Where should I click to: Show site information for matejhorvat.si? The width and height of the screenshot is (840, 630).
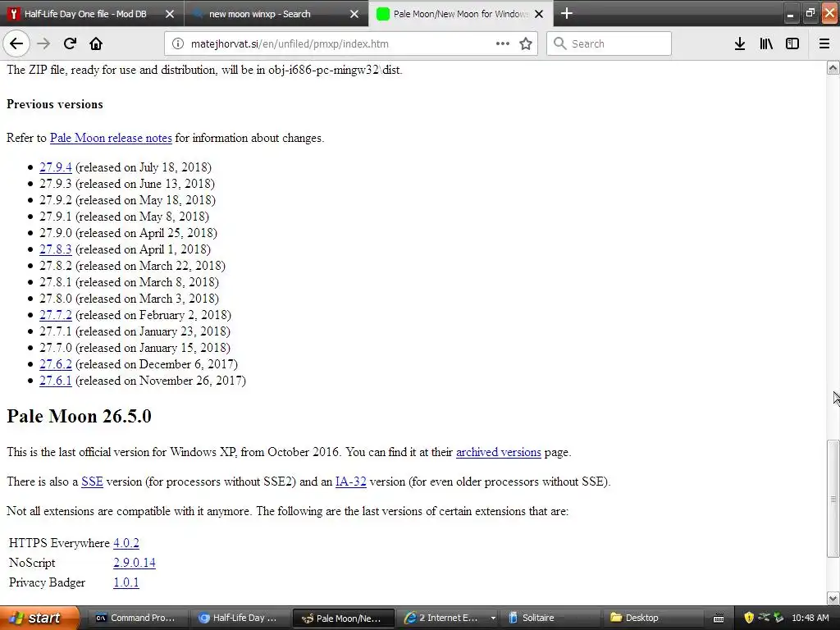177,43
